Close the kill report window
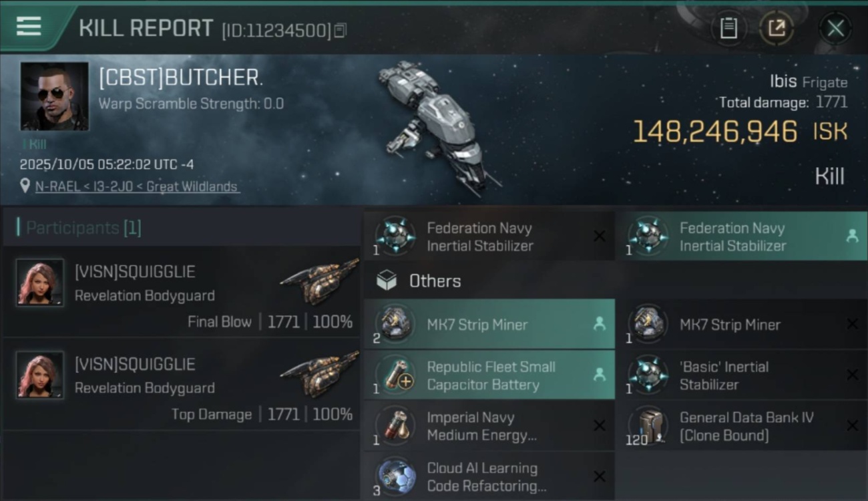This screenshot has height=501, width=868. pos(835,28)
